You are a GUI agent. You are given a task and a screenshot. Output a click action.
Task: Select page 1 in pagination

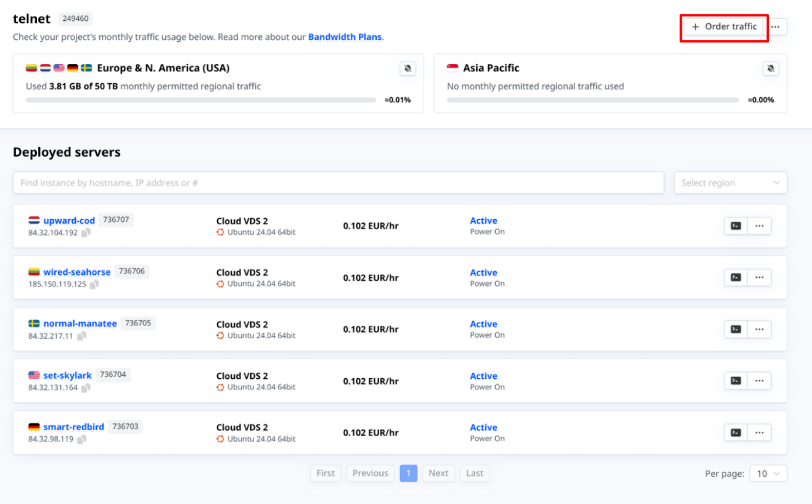(x=408, y=473)
